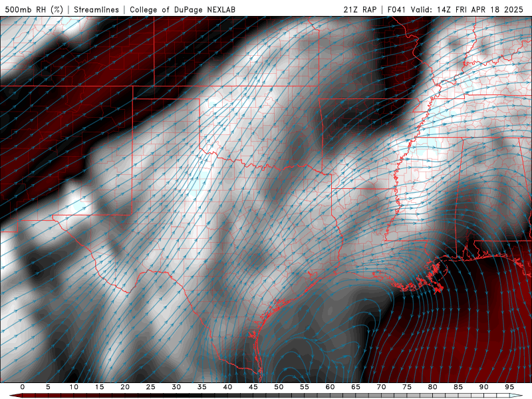Click the '21Z RAP' model run label
Image resolution: width=532 pixels, height=399 pixels.
coord(360,9)
